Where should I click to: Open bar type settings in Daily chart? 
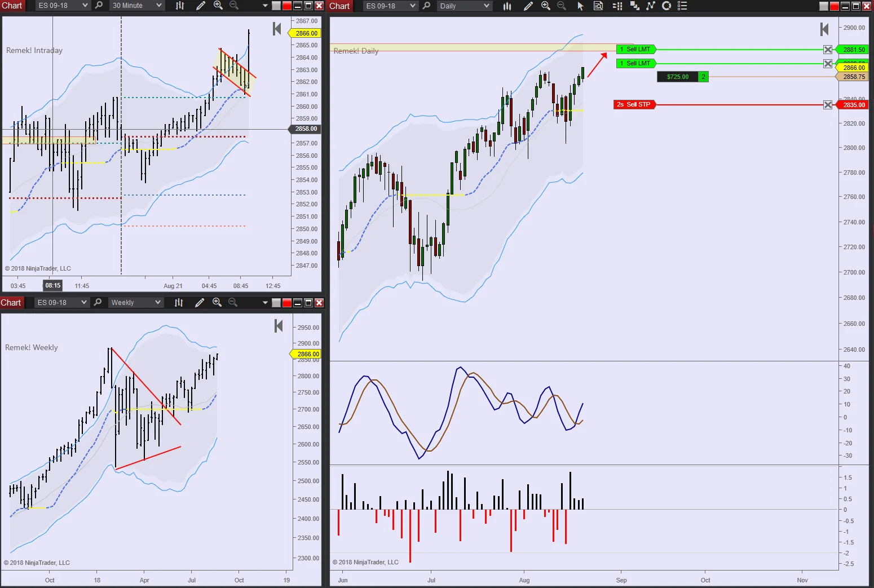click(x=507, y=6)
